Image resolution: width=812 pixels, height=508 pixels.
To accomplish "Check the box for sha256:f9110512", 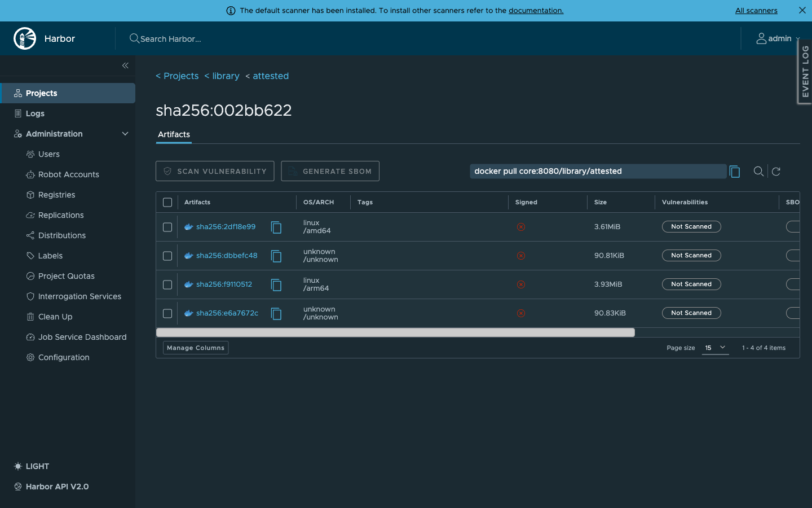I will pos(167,284).
